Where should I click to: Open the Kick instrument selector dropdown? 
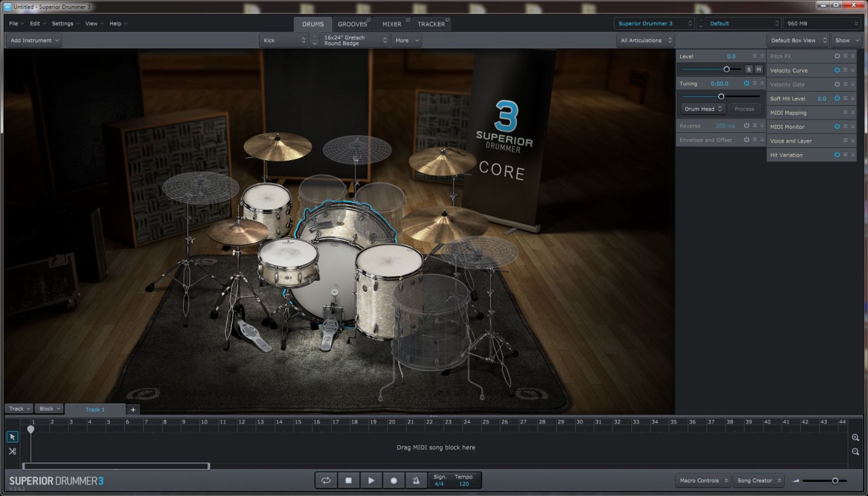[x=283, y=41]
